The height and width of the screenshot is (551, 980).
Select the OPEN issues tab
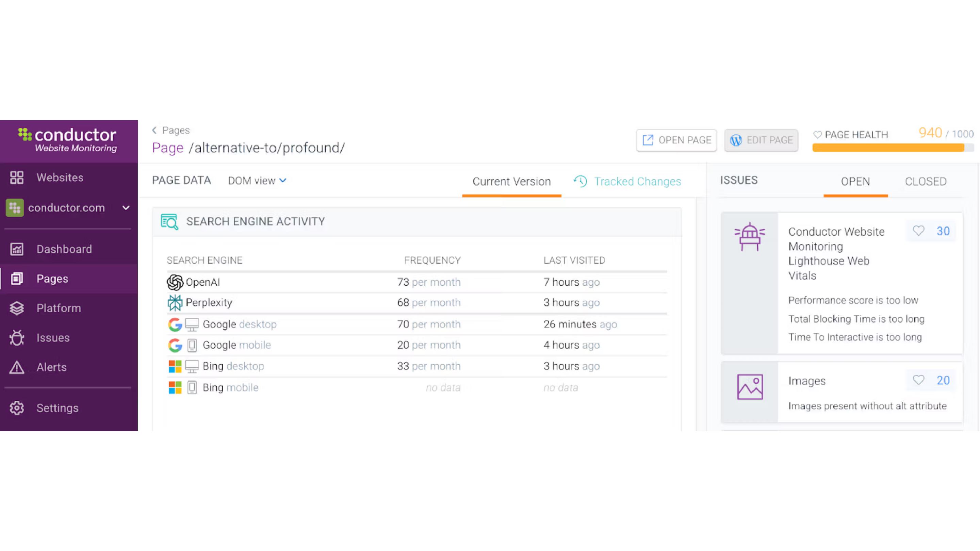[855, 181]
